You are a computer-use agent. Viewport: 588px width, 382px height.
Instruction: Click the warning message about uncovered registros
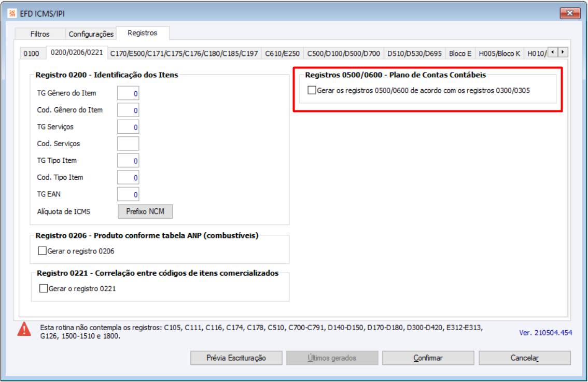(261, 332)
